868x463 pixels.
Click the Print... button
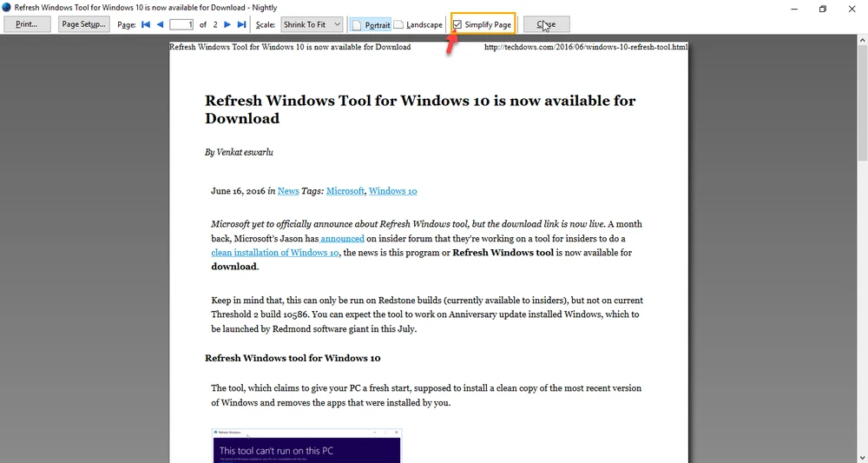click(x=27, y=23)
